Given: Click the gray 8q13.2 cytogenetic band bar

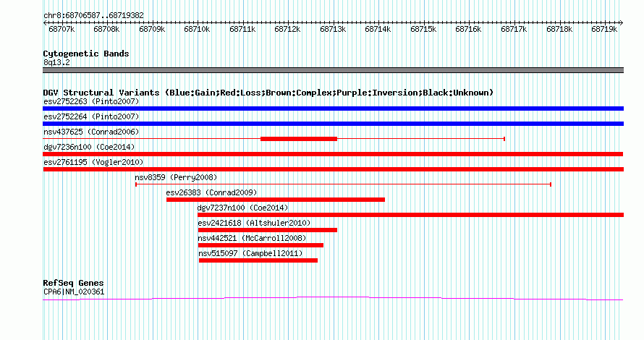Looking at the screenshot, I should (333, 70).
